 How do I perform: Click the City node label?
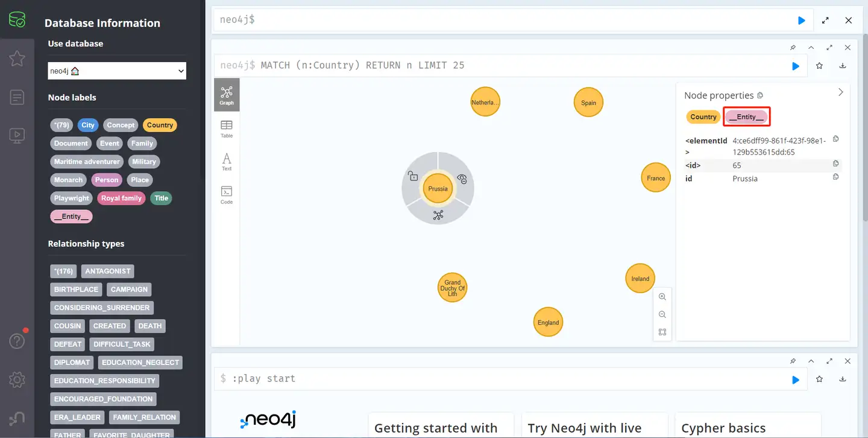click(x=89, y=125)
